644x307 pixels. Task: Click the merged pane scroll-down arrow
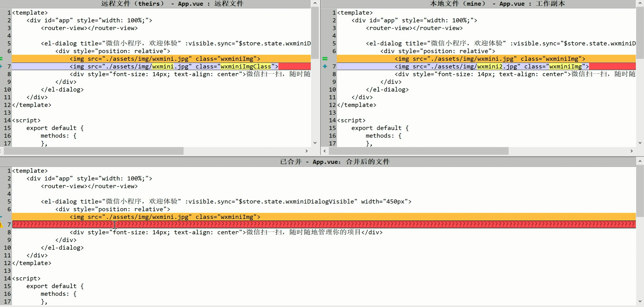(640, 301)
